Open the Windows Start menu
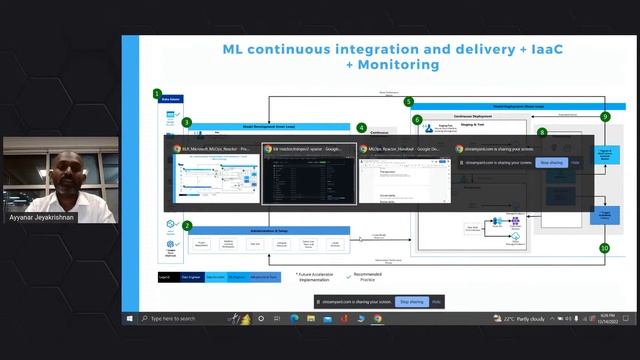640x360 pixels. point(130,318)
